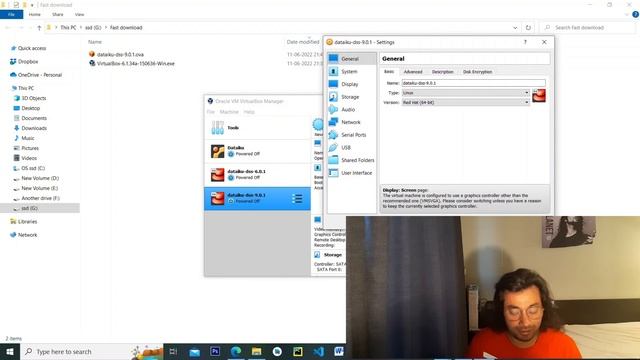The width and height of the screenshot is (640, 360).
Task: Open VirtualBox Manager Machine menu
Action: tap(229, 112)
